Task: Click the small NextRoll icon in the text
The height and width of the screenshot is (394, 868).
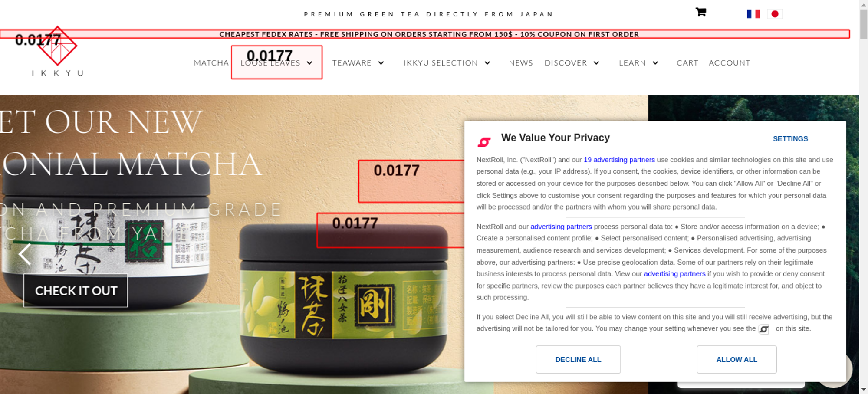Action: 763,329
